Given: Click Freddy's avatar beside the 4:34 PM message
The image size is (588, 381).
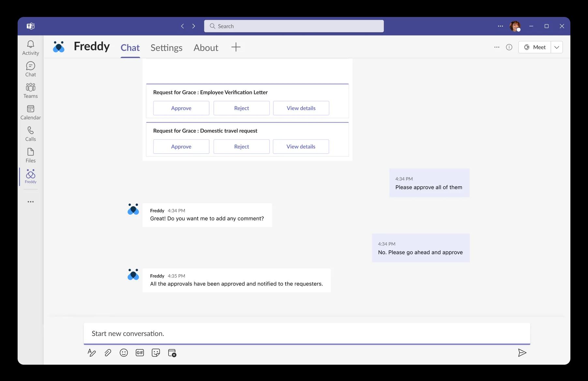Looking at the screenshot, I should [x=133, y=209].
